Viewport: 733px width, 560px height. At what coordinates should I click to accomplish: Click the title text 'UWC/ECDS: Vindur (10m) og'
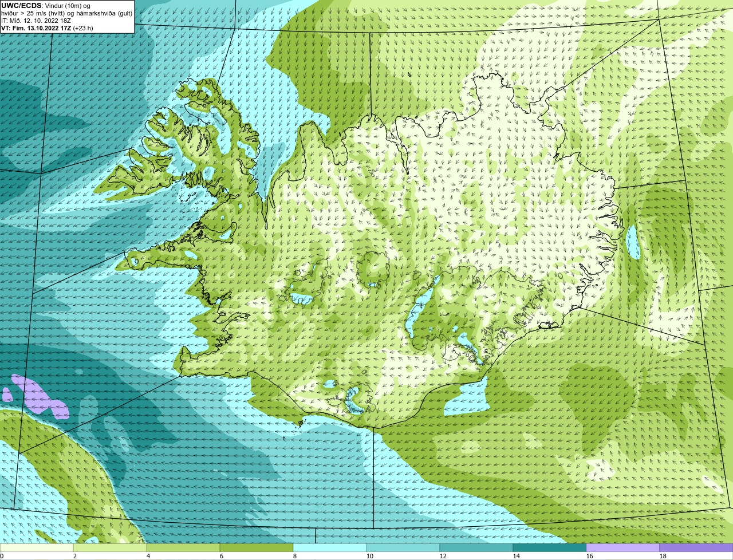[x=46, y=6]
